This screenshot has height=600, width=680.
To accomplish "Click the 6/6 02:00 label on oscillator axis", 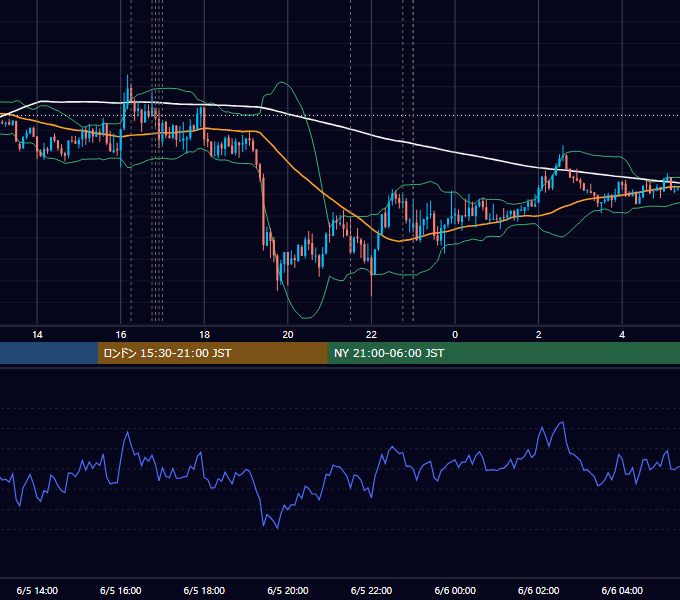I will point(539,591).
